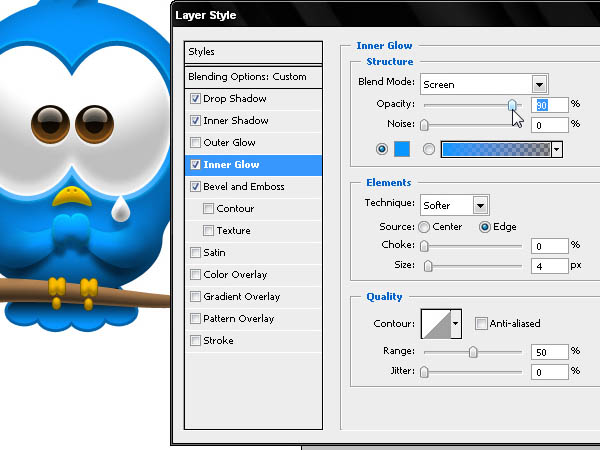Image resolution: width=600 pixels, height=450 pixels.
Task: Check the Anti-aliased option
Action: pyautogui.click(x=481, y=323)
